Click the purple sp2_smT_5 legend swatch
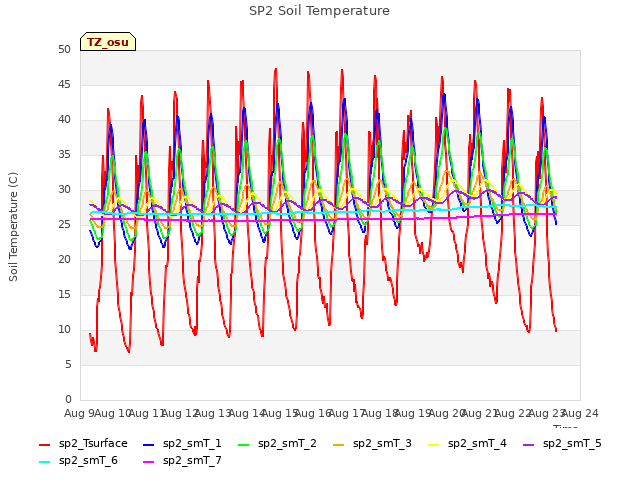Viewport: 640px width, 480px height. (529, 444)
